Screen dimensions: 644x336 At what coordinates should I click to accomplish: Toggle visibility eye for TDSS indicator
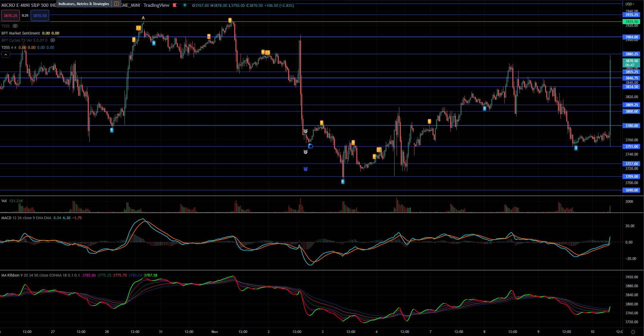[x=15, y=26]
